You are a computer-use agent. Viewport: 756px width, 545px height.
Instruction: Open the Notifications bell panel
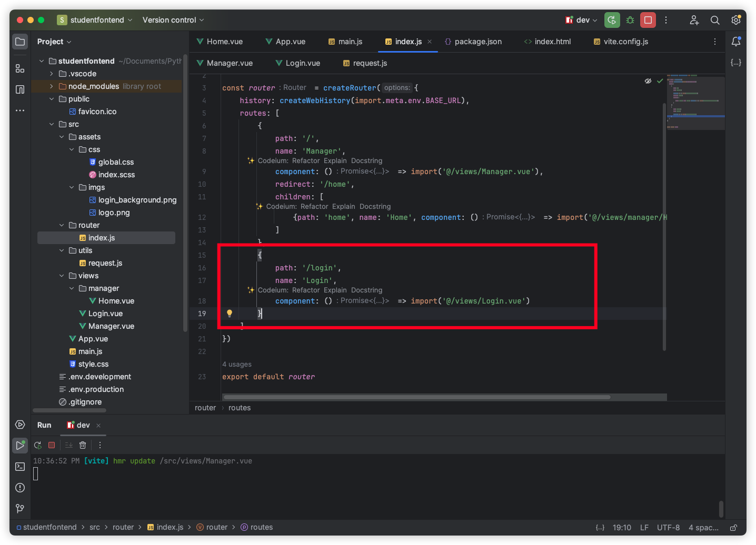tap(736, 42)
